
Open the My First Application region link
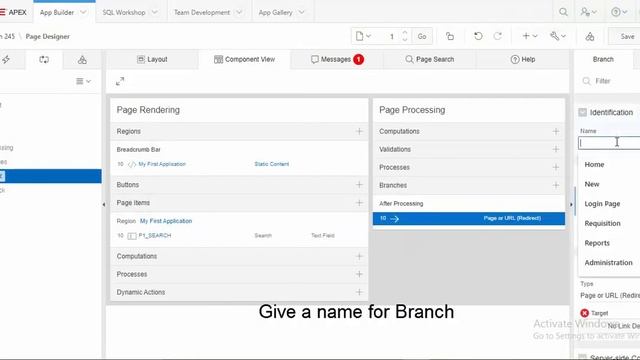click(166, 221)
